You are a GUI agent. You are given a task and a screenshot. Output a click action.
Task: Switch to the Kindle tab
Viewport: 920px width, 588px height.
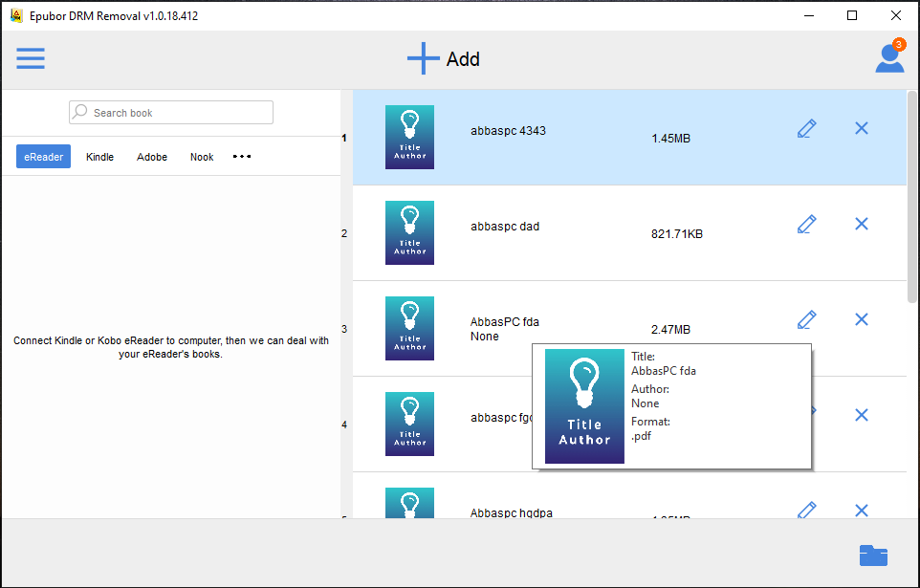click(99, 157)
